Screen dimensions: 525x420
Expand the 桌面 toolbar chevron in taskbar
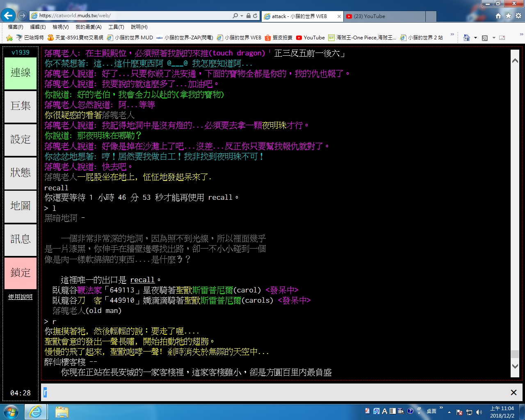coord(441,408)
